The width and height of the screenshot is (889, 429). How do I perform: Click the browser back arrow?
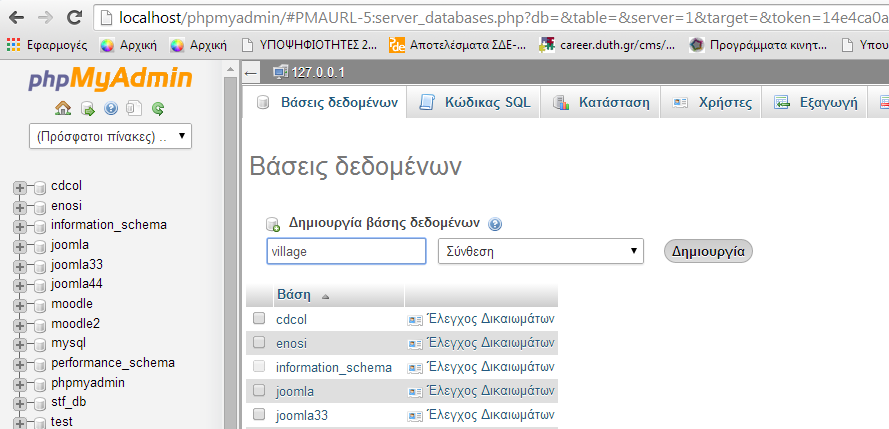pos(16,18)
